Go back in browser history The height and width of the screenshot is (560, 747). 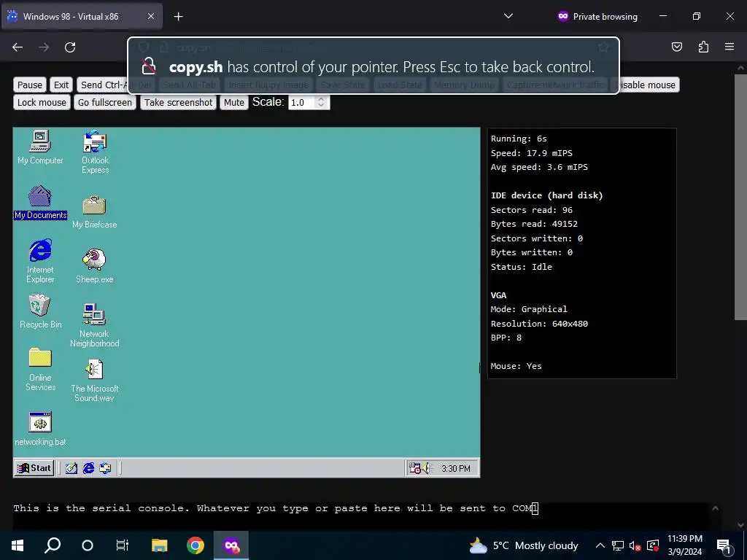click(18, 47)
